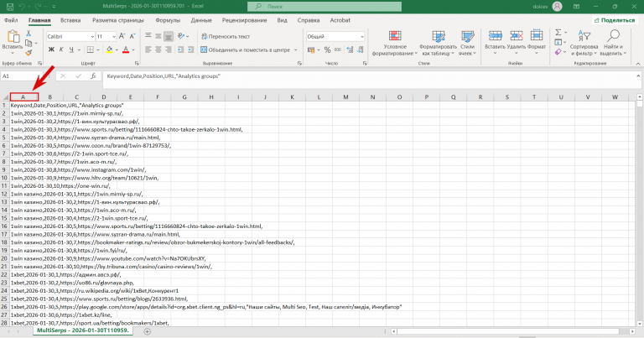This screenshot has height=338, width=644.
Task: Collapse the ribbon with the bottom-right chevron
Action: [x=638, y=64]
